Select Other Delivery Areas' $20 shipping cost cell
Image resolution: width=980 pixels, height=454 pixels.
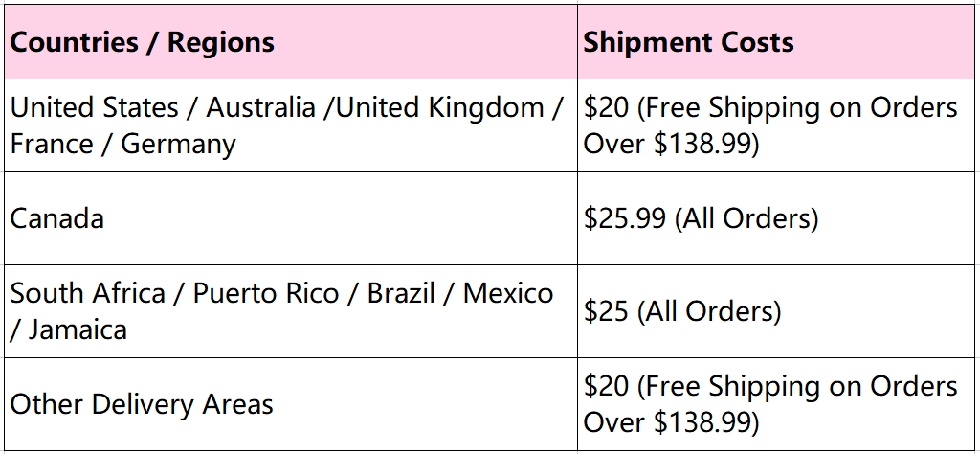tap(778, 404)
